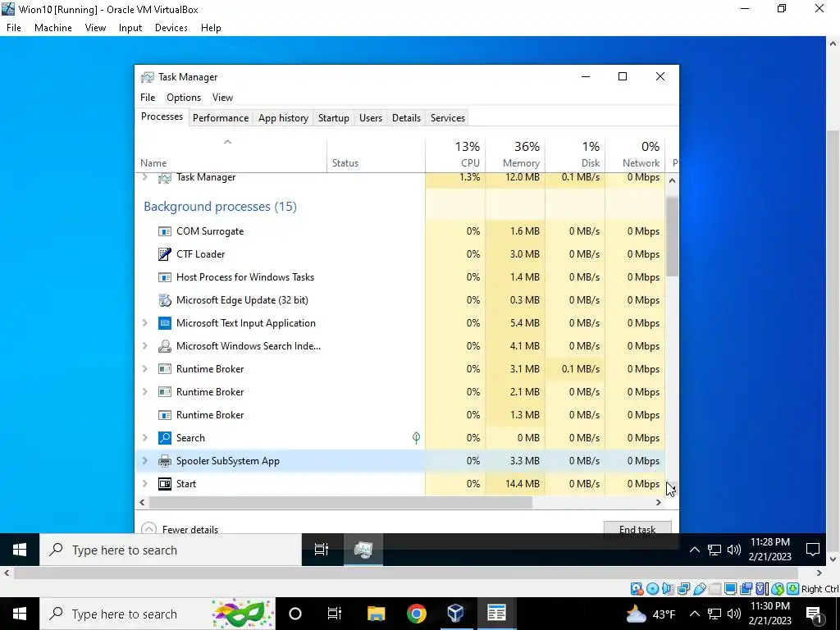
Task: Click the CTF Loader pen icon
Action: (x=164, y=254)
